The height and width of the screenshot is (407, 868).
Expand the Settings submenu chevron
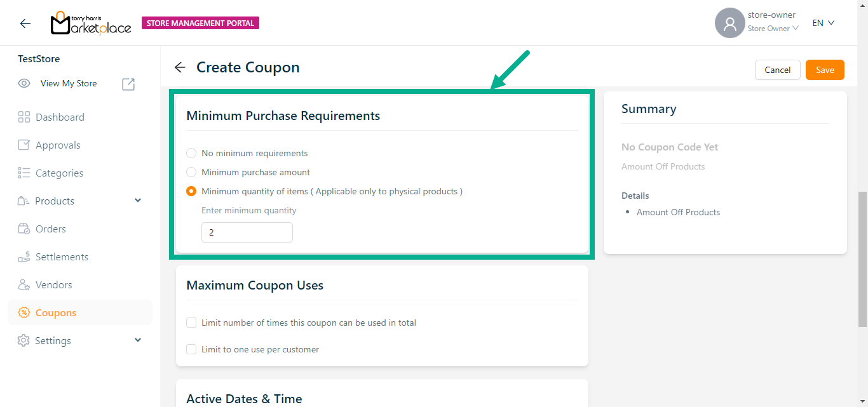(x=138, y=340)
